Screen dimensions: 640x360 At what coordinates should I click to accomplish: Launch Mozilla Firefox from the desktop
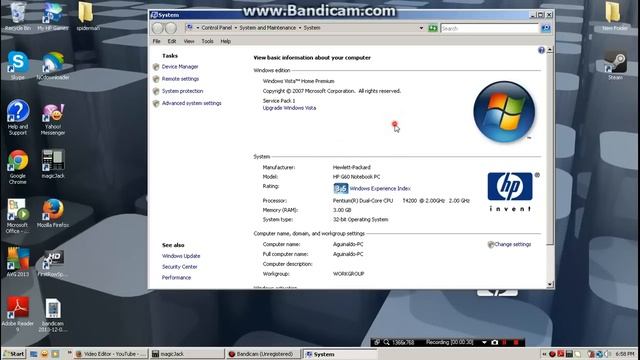(x=53, y=213)
